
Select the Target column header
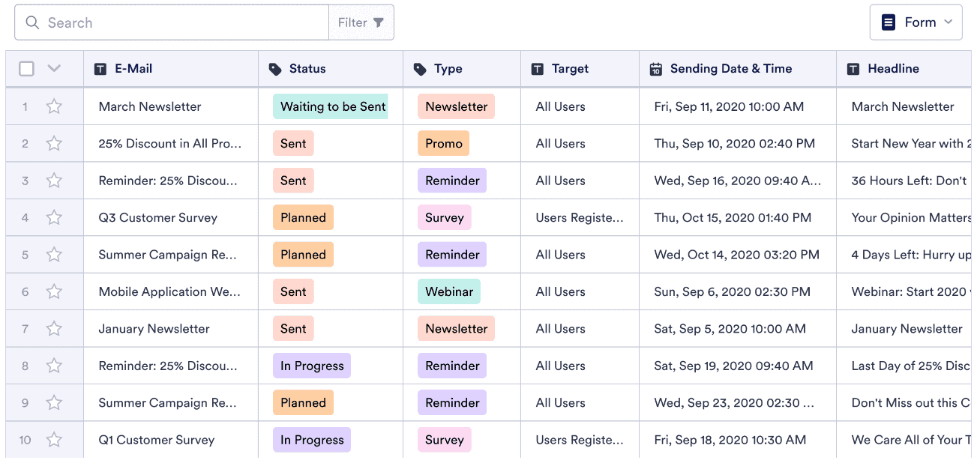click(x=570, y=69)
